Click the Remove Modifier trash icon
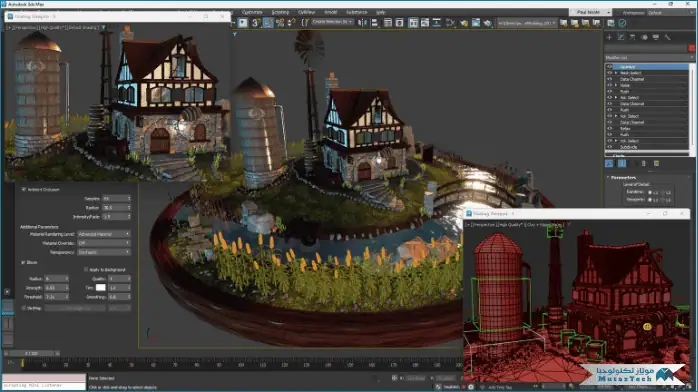698x392 pixels. point(644,164)
